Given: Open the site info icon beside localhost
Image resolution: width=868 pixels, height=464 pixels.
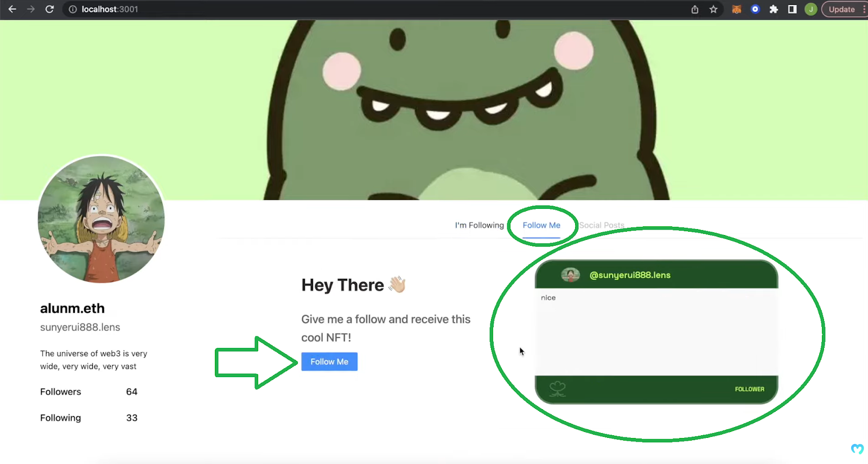Looking at the screenshot, I should tap(73, 9).
